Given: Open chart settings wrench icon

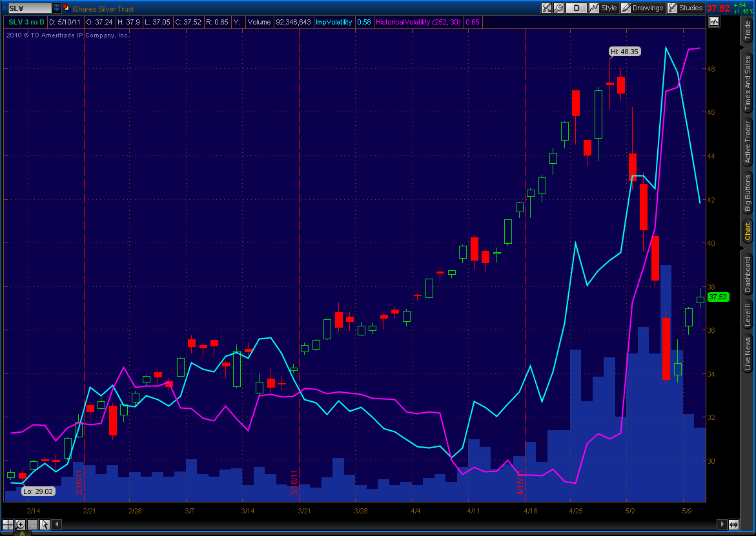Looking at the screenshot, I should [x=558, y=8].
